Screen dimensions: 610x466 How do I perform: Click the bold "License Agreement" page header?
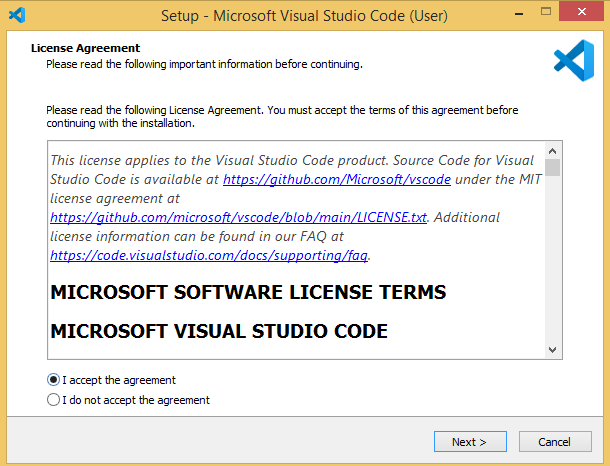(x=85, y=48)
